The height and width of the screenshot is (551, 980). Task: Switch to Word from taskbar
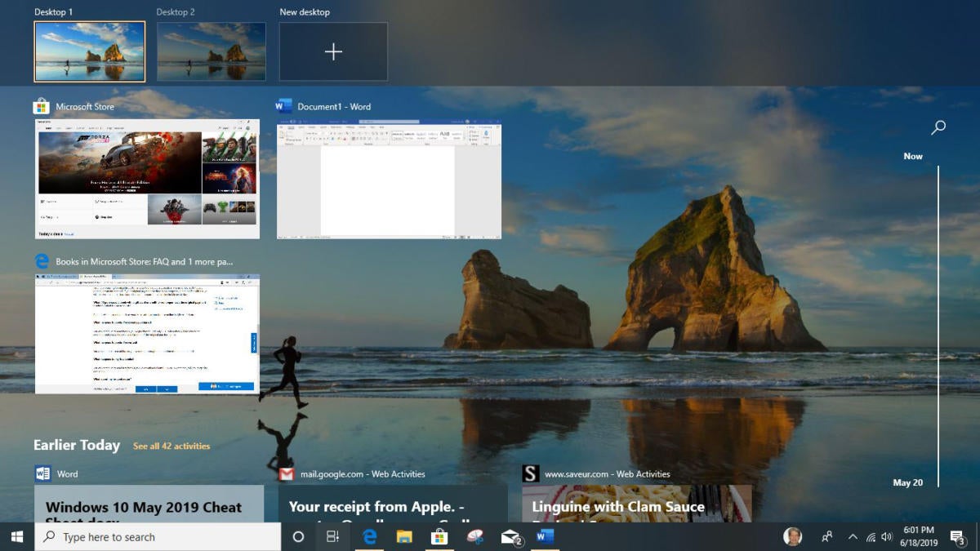546,536
